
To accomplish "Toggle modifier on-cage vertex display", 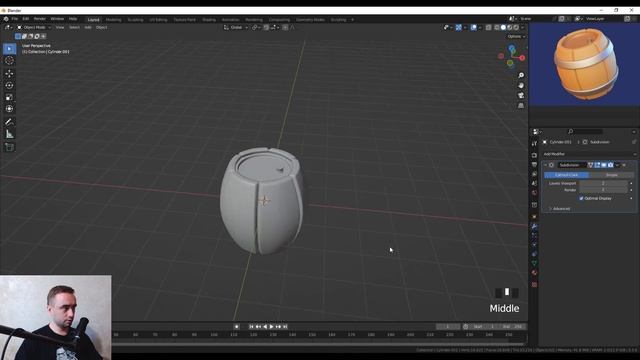I will point(590,165).
